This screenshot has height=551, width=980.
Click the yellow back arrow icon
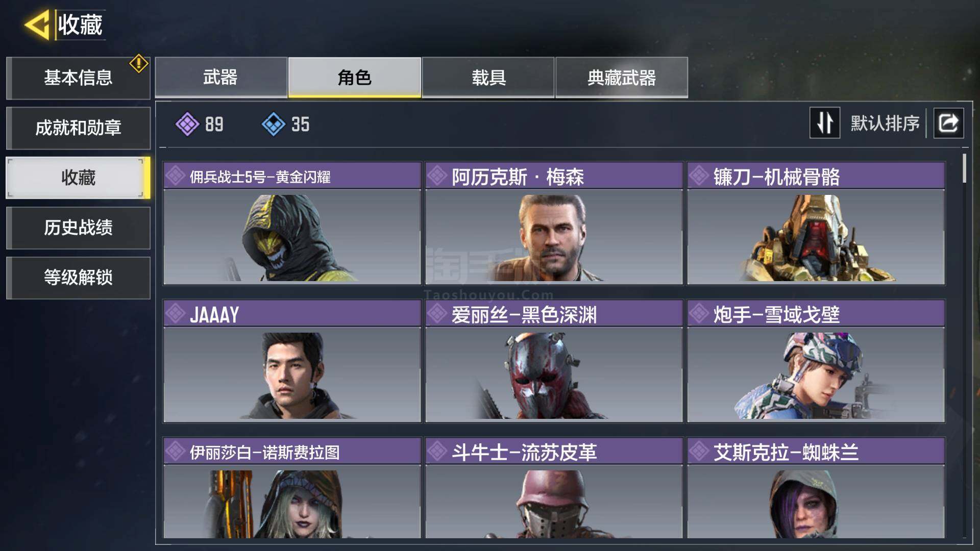tap(37, 24)
